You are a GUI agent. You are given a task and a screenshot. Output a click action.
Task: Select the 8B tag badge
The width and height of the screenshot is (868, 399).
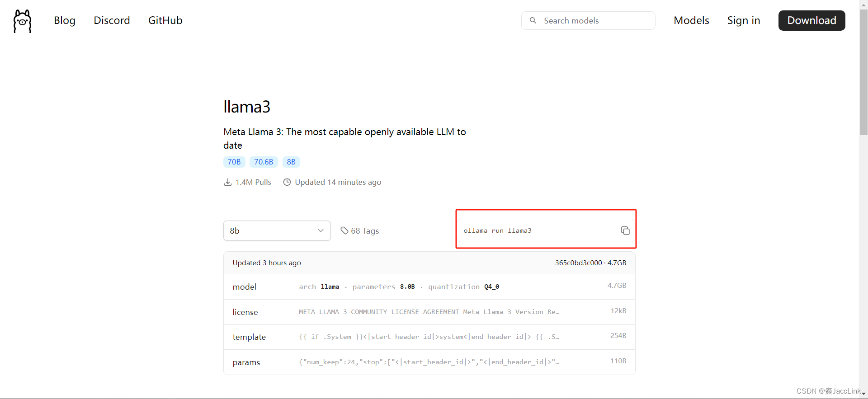coord(291,162)
